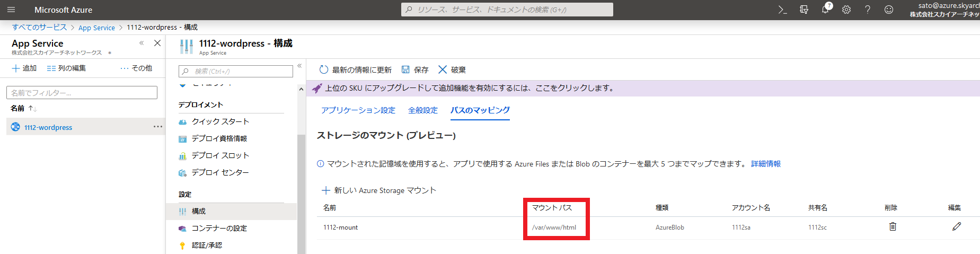The width and height of the screenshot is (980, 254).
Task: Click the AzureBlob type cell
Action: 670,227
